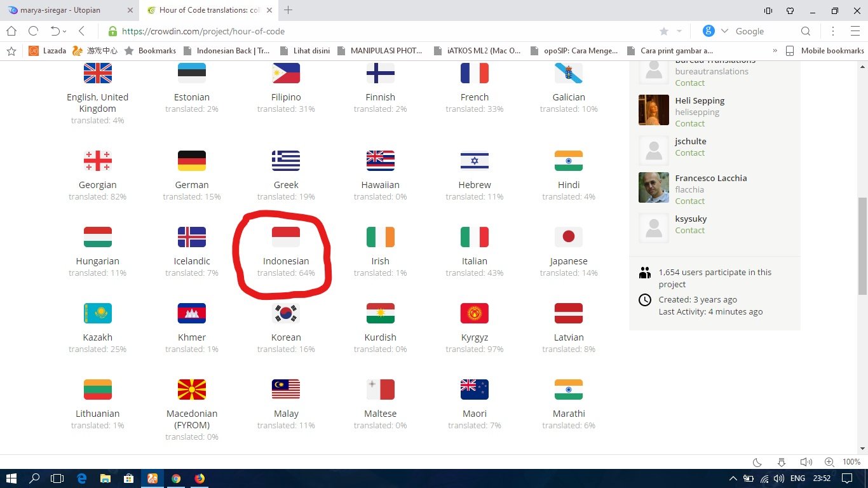The image size is (868, 488).
Task: Choose the Finnish flag icon
Action: [381, 73]
